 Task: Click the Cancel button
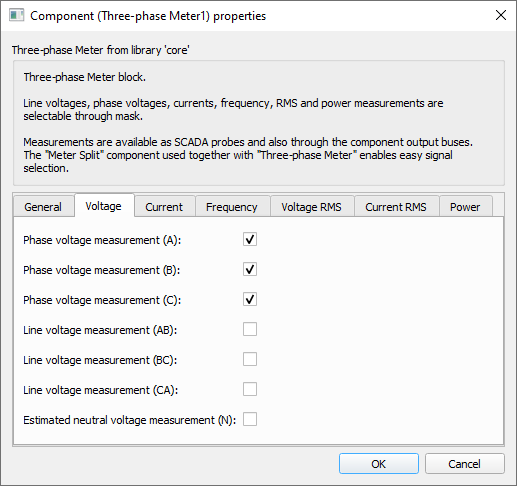pyautogui.click(x=465, y=463)
